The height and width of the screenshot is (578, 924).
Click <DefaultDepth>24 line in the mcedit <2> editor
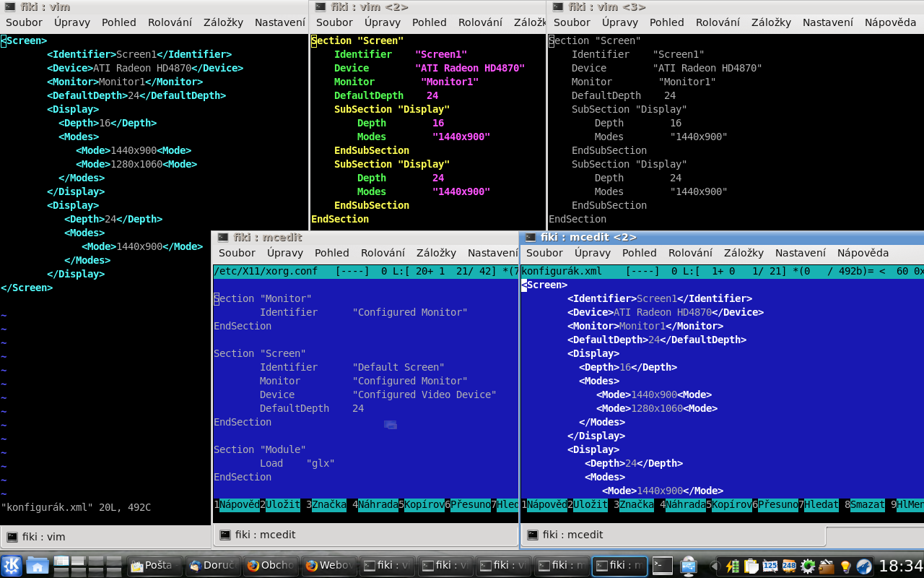click(x=657, y=340)
